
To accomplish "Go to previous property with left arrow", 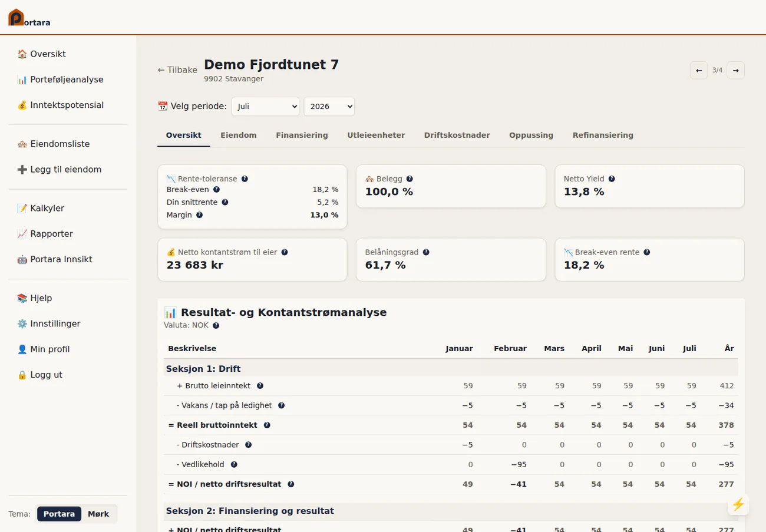I will [699, 70].
